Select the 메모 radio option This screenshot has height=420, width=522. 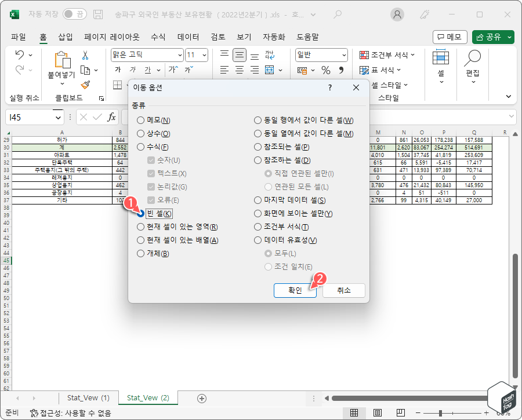[140, 120]
